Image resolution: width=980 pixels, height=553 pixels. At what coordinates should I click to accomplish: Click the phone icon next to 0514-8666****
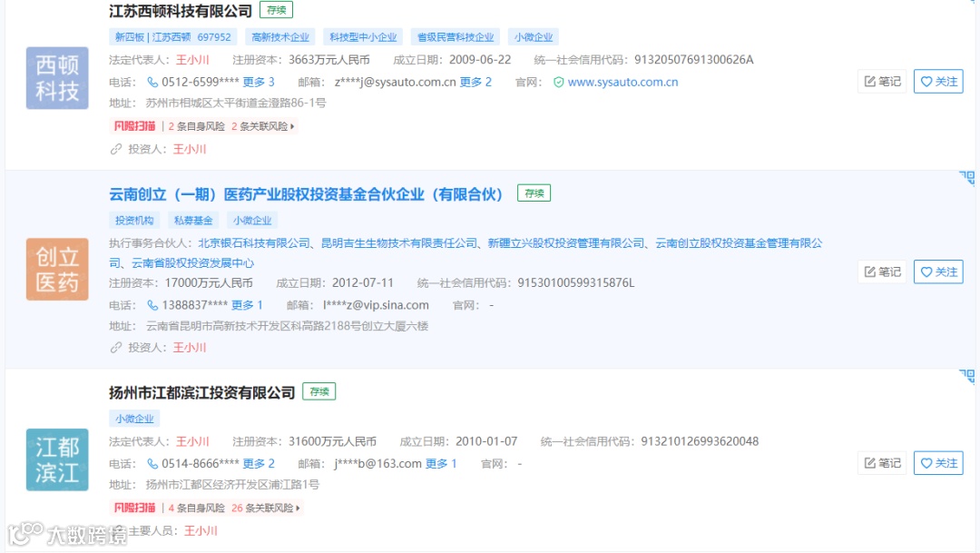coord(152,463)
